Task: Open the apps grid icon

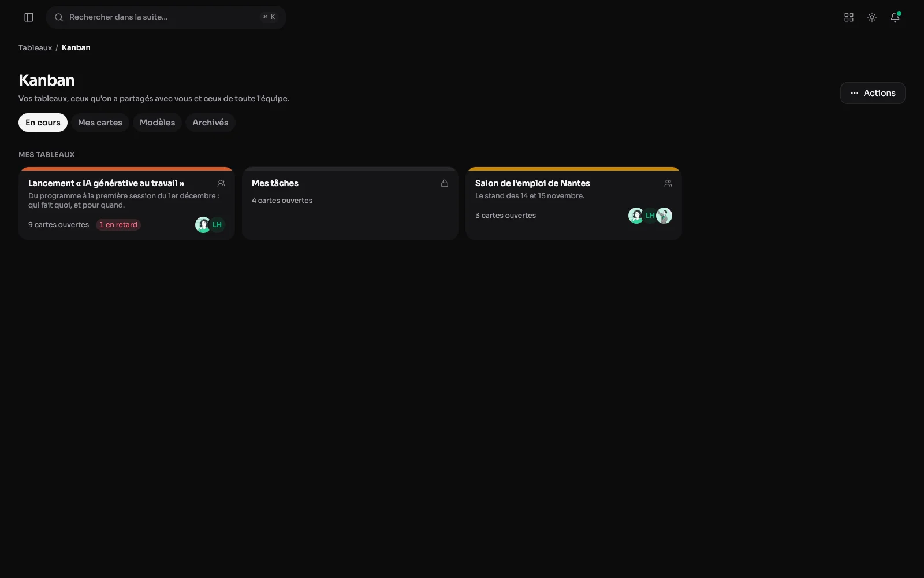Action: pyautogui.click(x=849, y=17)
